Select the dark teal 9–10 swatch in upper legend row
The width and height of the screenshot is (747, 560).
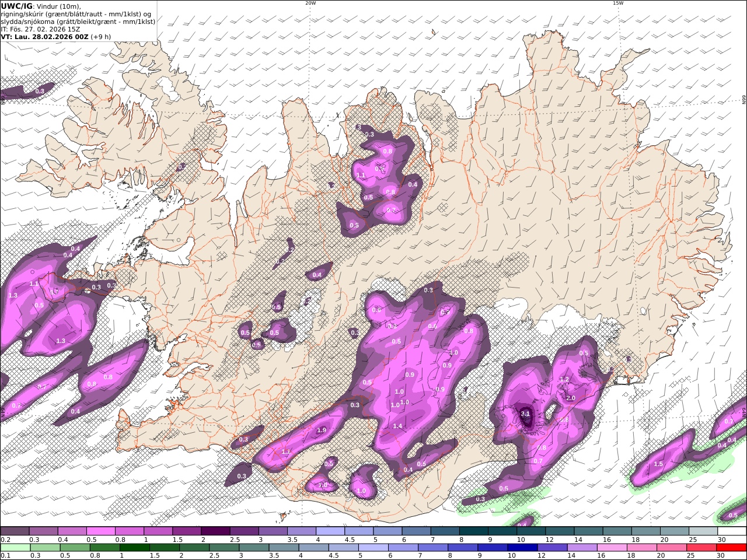click(x=501, y=531)
